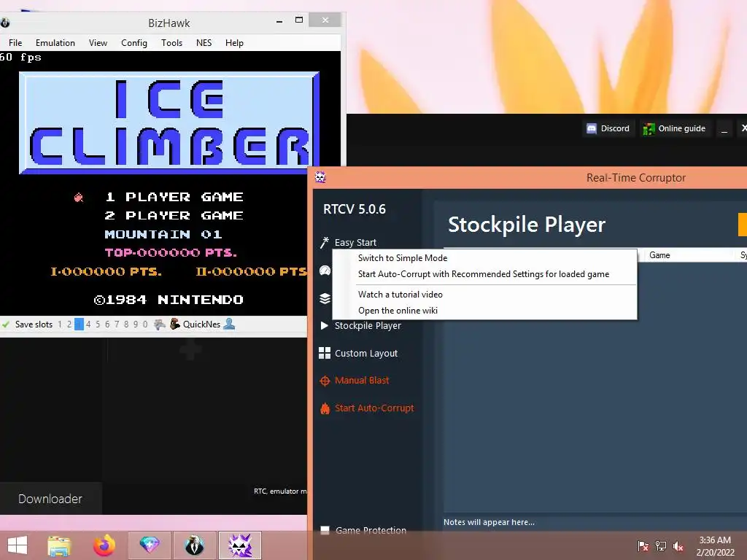The width and height of the screenshot is (747, 560).
Task: Open the View menu in BizHawk
Action: pos(98,43)
